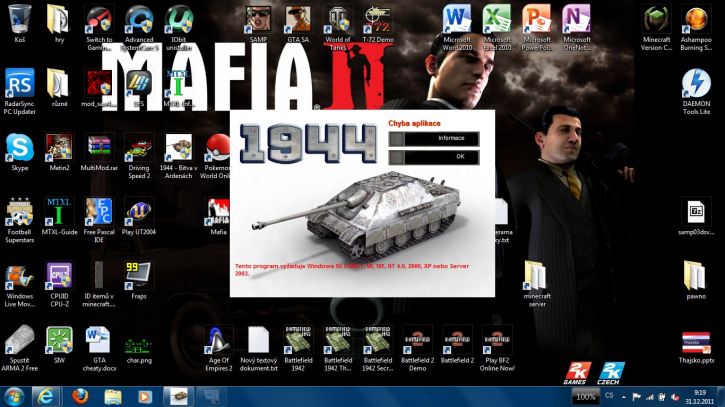725x407 pixels.
Task: Switch to the 1944 tank taskbar item
Action: (x=179, y=396)
